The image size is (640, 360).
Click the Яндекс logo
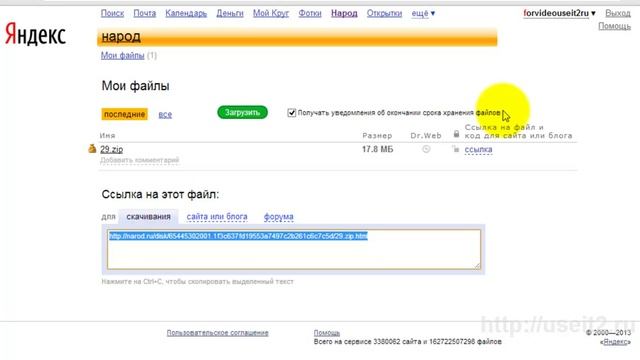click(x=35, y=34)
